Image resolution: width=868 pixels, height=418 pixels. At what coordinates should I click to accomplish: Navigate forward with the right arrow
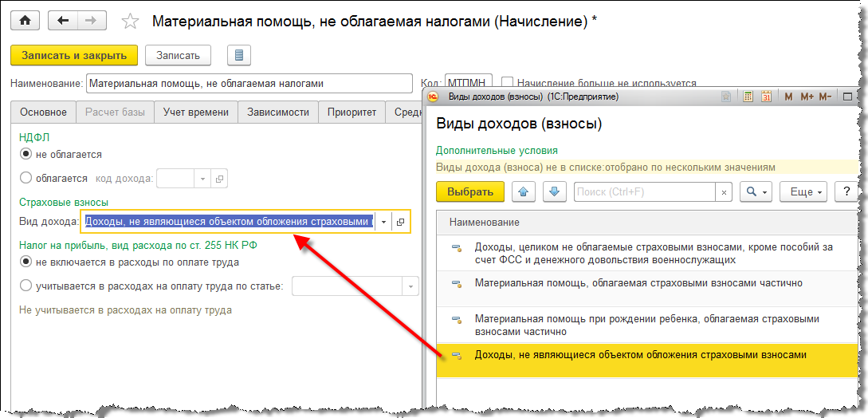coord(92,21)
